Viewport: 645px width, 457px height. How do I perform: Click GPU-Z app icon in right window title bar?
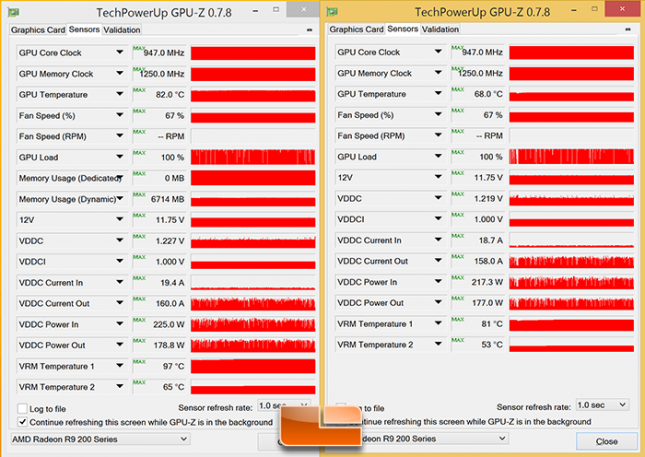[332, 12]
